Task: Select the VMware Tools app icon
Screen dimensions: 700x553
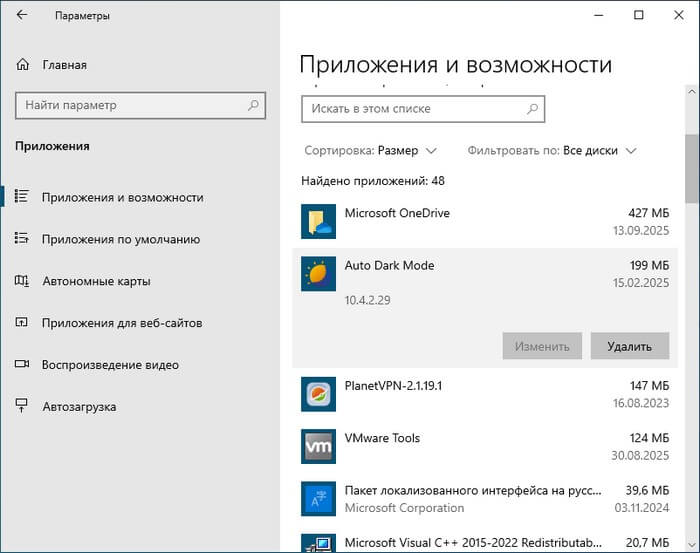Action: pyautogui.click(x=318, y=446)
